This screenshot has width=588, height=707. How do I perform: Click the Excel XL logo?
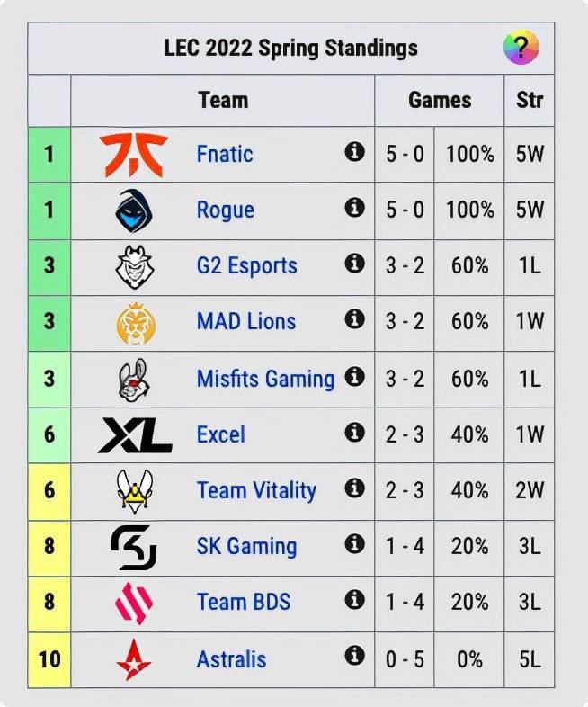tap(135, 434)
